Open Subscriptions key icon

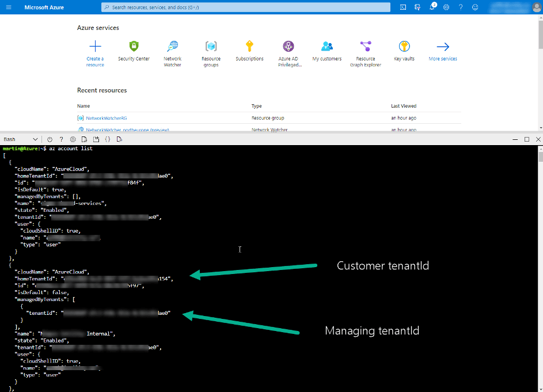[x=250, y=46]
